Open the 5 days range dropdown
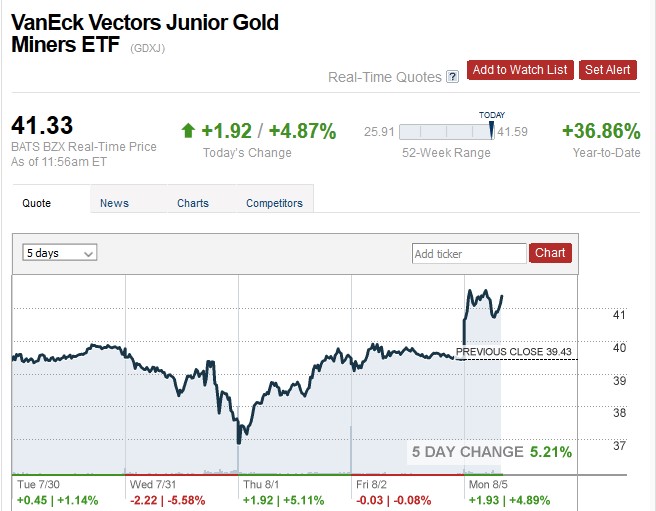This screenshot has height=511, width=656. [60, 253]
